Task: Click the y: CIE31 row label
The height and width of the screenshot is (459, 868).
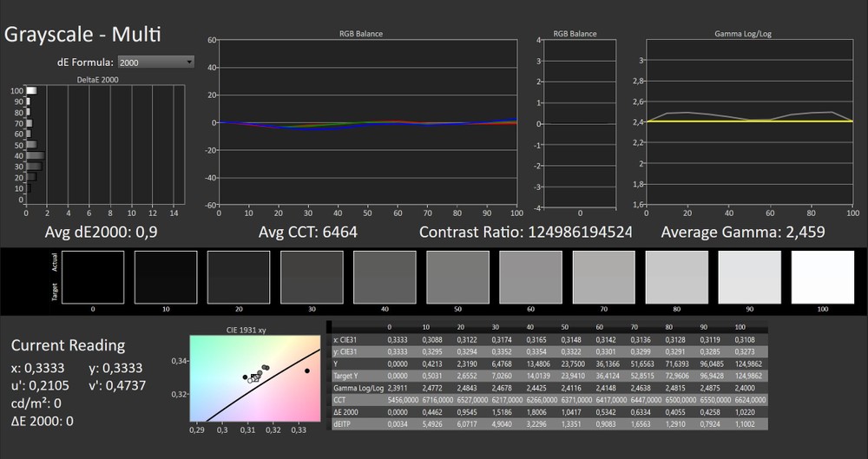Action: click(345, 351)
